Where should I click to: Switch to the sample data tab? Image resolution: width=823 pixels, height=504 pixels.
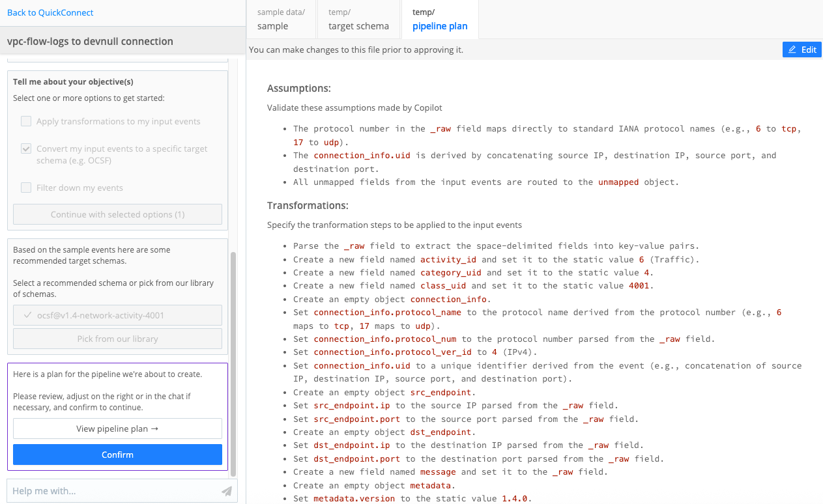pyautogui.click(x=280, y=20)
